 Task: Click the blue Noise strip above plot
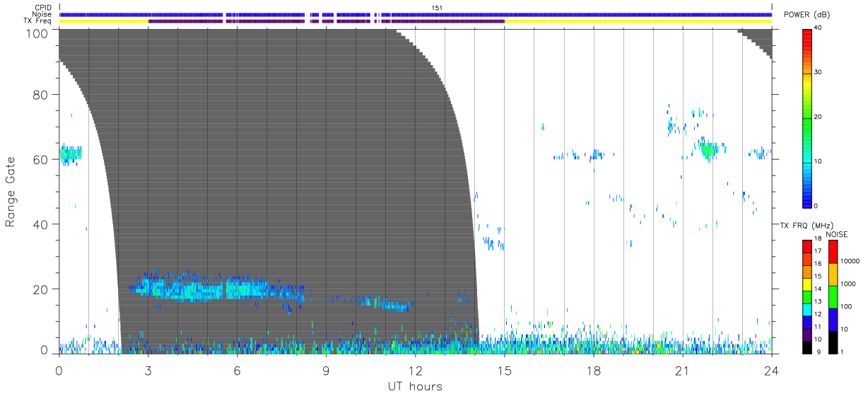[x=416, y=14]
